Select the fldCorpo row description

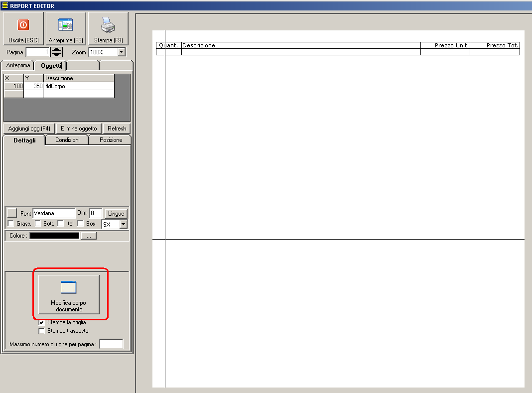tap(79, 86)
